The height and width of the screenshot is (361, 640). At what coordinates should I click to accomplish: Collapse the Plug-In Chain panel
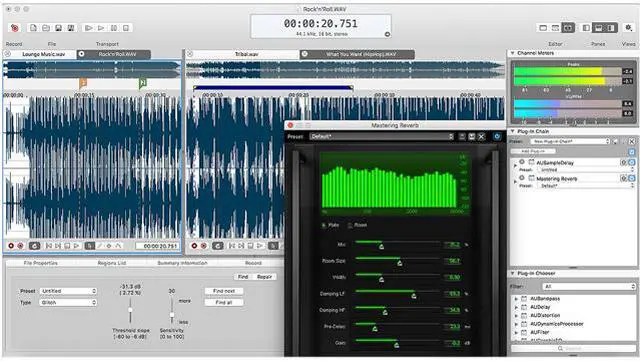[x=513, y=131]
